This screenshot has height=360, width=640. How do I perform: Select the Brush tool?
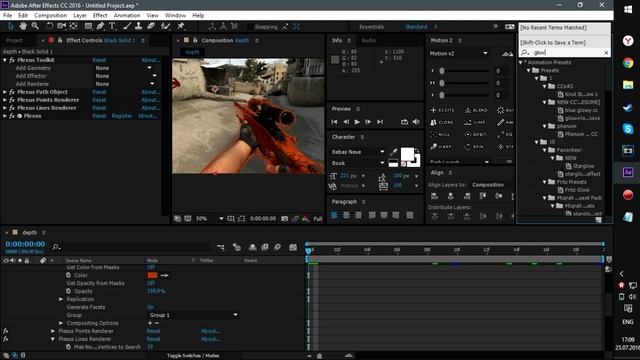click(127, 26)
